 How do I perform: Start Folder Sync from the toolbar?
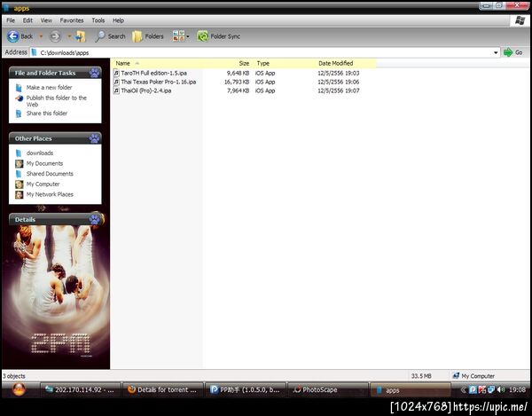(x=218, y=36)
